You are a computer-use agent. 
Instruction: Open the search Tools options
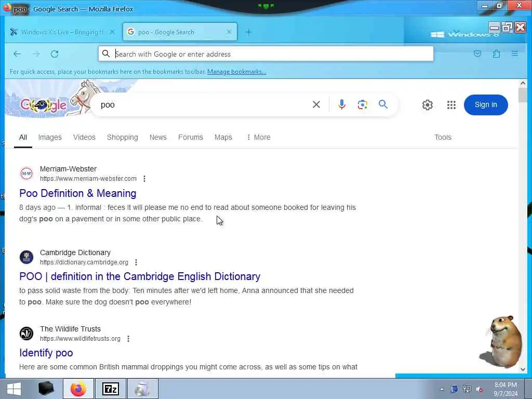(443, 137)
